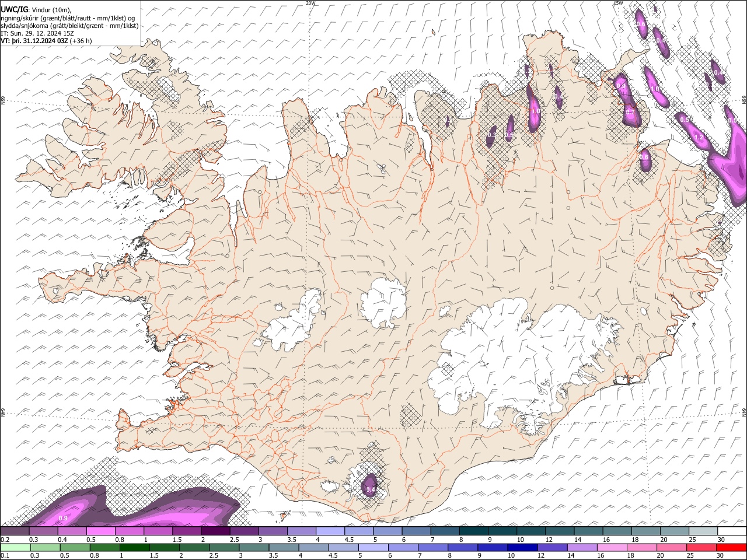This screenshot has width=747, height=560.
Task: Click the '20W' longitude label
Action: 310,3
